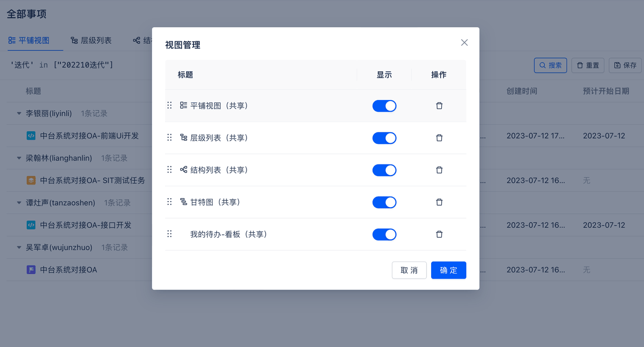The width and height of the screenshot is (644, 347).
Task: Switch to the 平铺视图 tab
Action: point(29,40)
